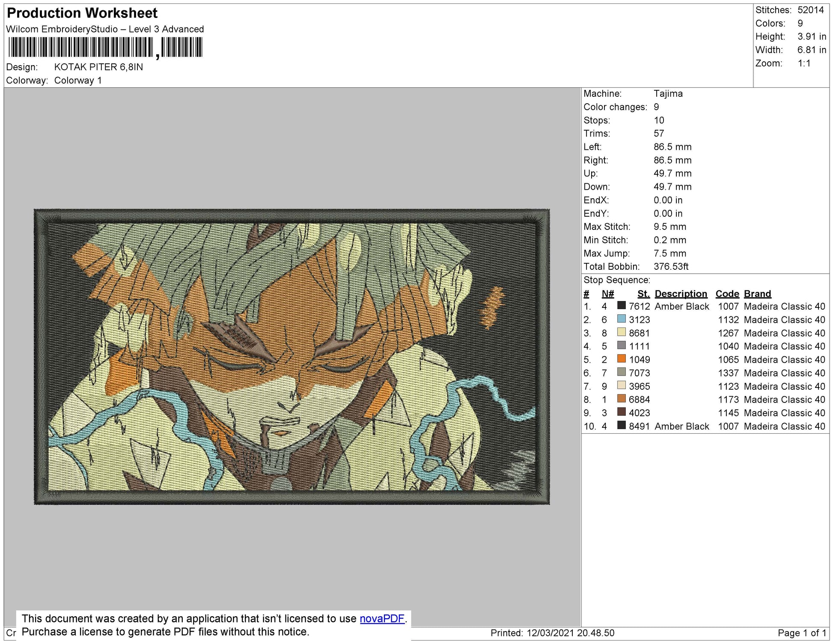The image size is (833, 644).
Task: Click the pale beige swatch code 1123
Action: tap(622, 385)
